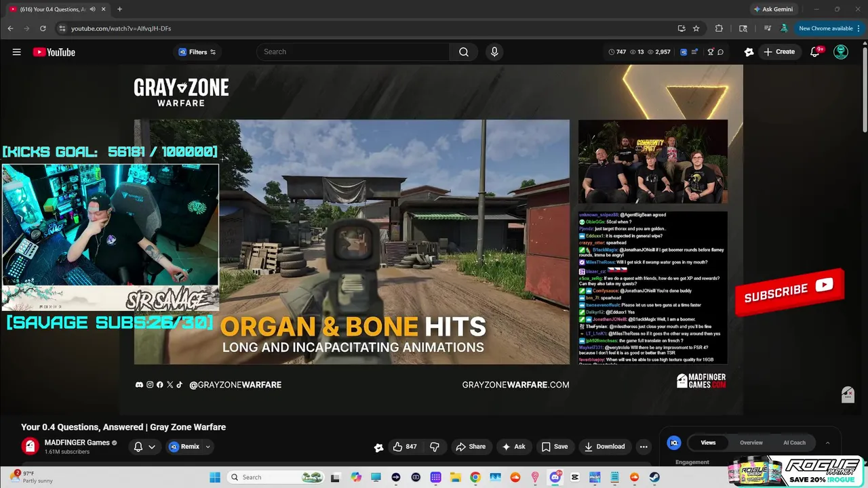Image resolution: width=868 pixels, height=488 pixels.
Task: Reload the page
Action: (43, 28)
